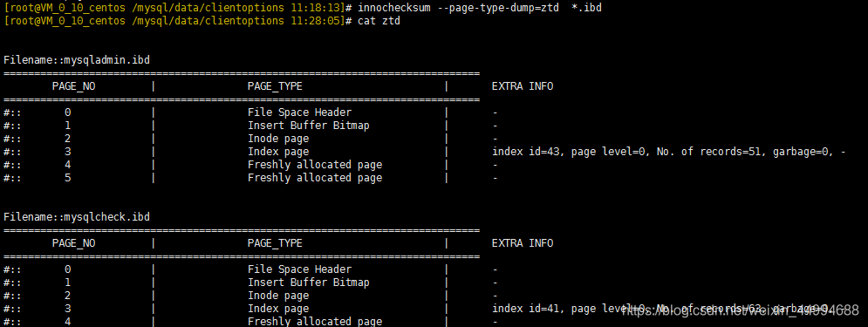Click the 'Filename::mysqlcheck.ibd' line
Screen dimensions: 868x327
click(77, 217)
